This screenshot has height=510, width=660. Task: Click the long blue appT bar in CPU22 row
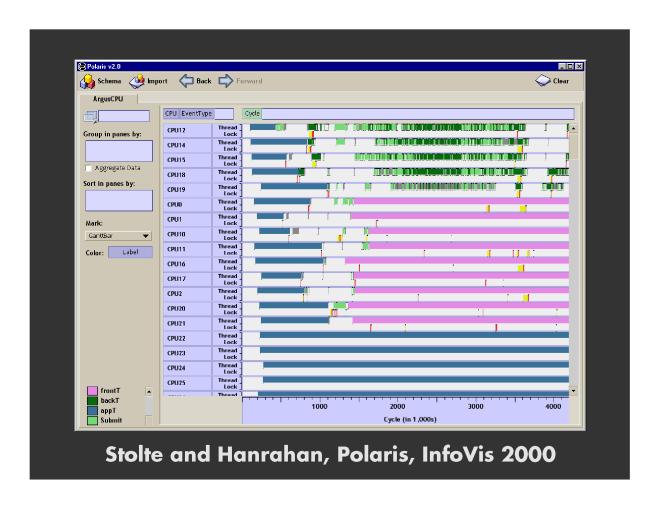coord(414,335)
